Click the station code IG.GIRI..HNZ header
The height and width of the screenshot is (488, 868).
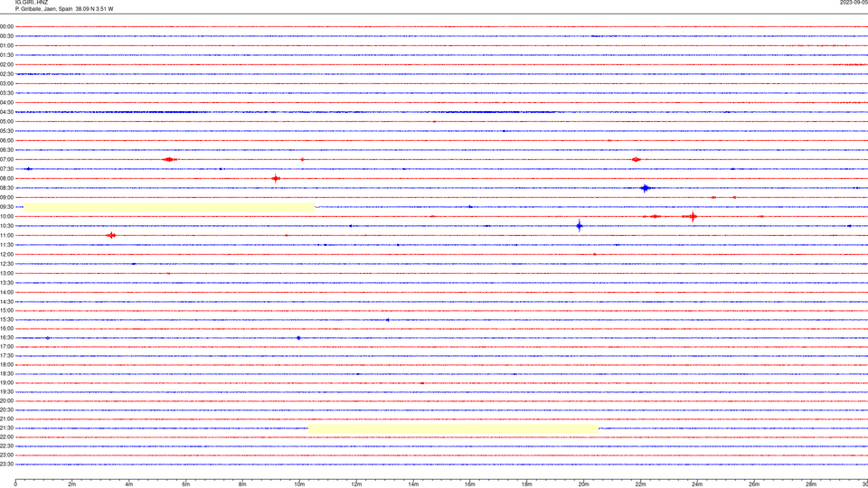pos(32,3)
